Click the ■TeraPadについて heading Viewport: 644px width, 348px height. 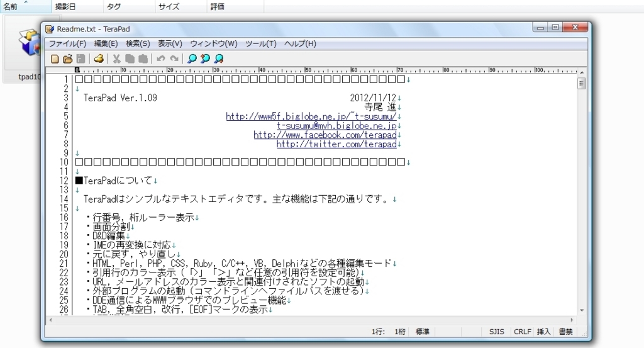114,181
